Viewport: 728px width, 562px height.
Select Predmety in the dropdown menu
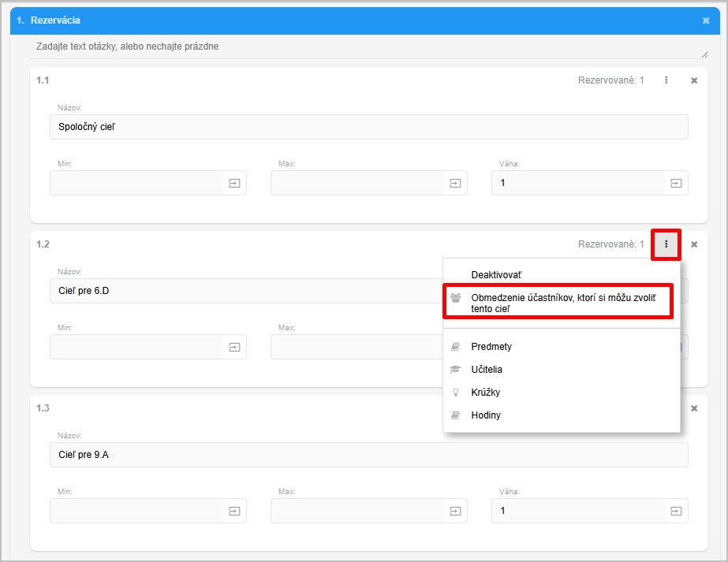491,347
